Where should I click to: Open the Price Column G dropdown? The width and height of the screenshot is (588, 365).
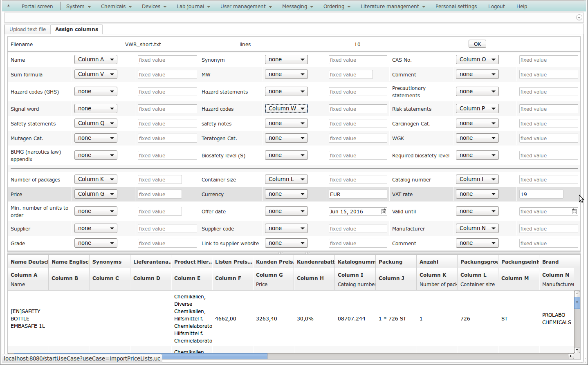point(96,194)
